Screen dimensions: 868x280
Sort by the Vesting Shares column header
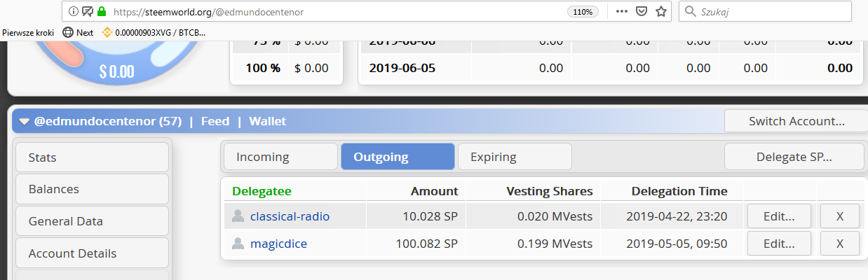coord(549,191)
